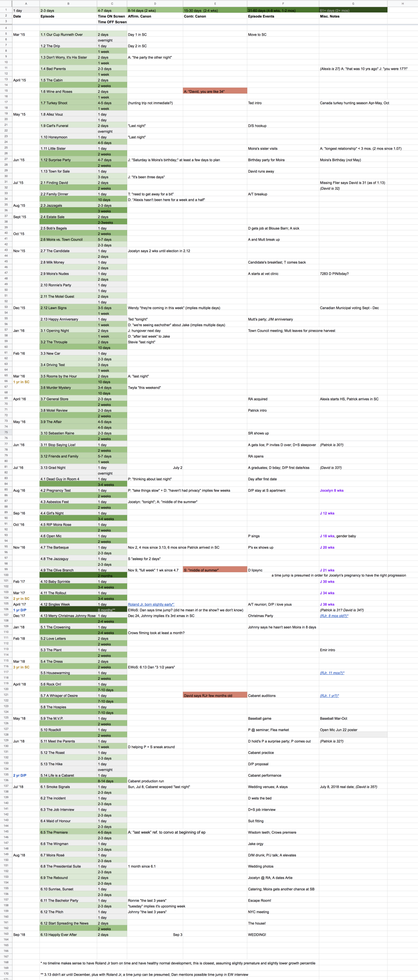Select the "8-14 days (2 wks)" legend cell
The height and width of the screenshot is (980, 418).
pos(155,10)
